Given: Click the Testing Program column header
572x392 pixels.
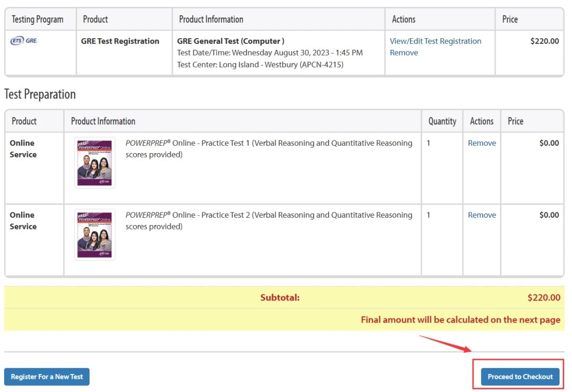Looking at the screenshot, I should pos(38,20).
